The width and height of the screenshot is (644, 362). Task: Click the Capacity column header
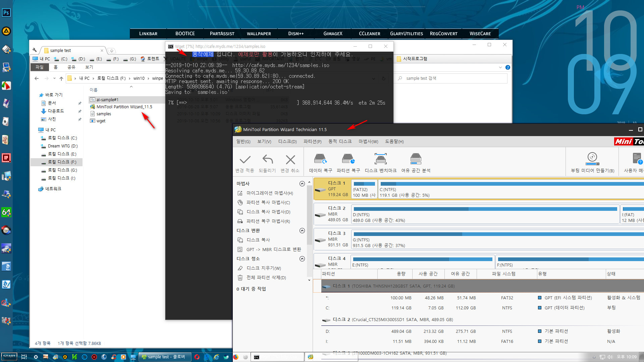(x=395, y=274)
